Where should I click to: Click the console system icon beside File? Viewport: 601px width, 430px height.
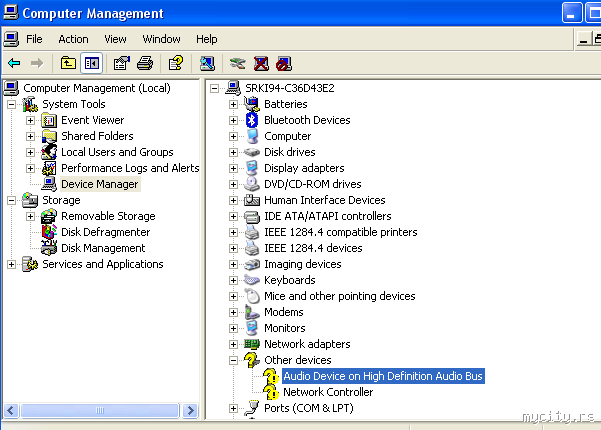coord(11,39)
